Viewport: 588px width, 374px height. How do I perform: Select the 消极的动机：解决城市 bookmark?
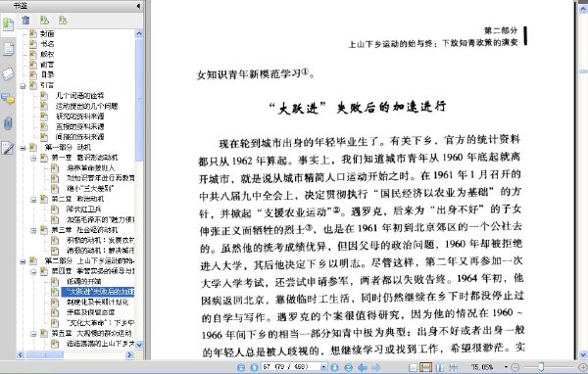coord(100,251)
